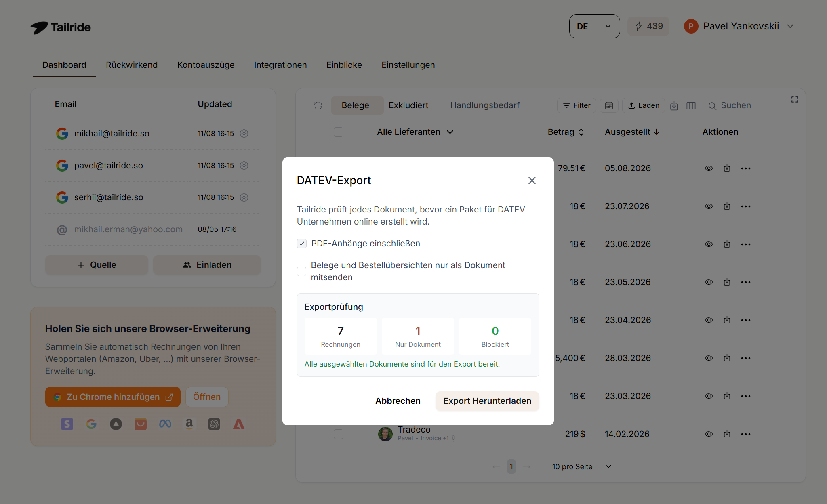Click the 439 lightning credits badge
827x504 pixels.
coord(648,26)
